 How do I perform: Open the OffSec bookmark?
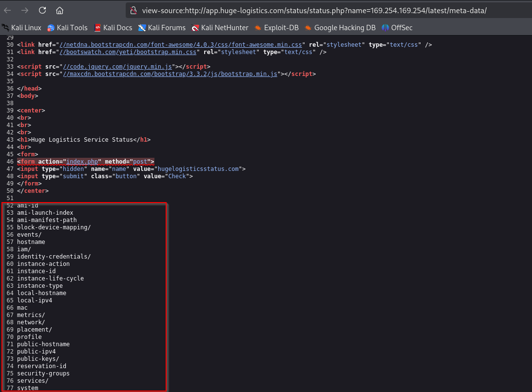[x=397, y=28]
